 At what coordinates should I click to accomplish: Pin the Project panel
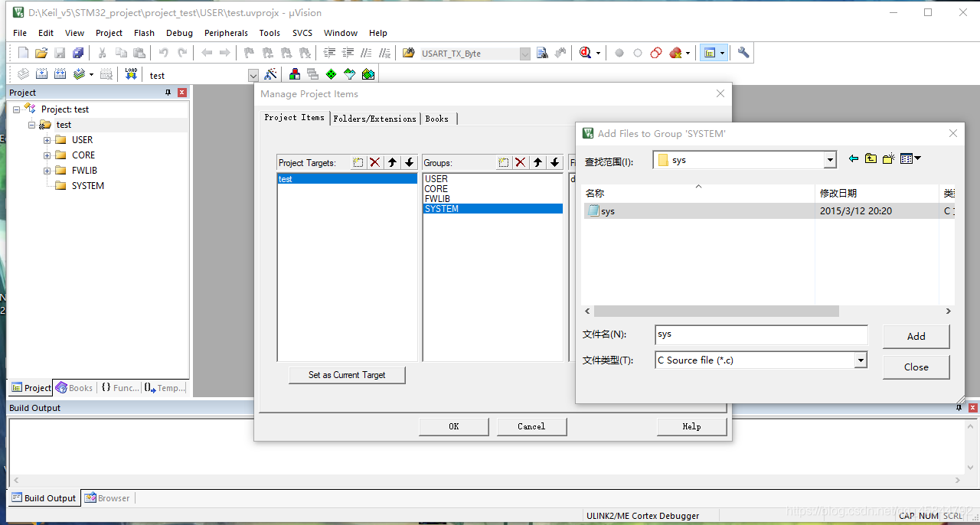(168, 93)
